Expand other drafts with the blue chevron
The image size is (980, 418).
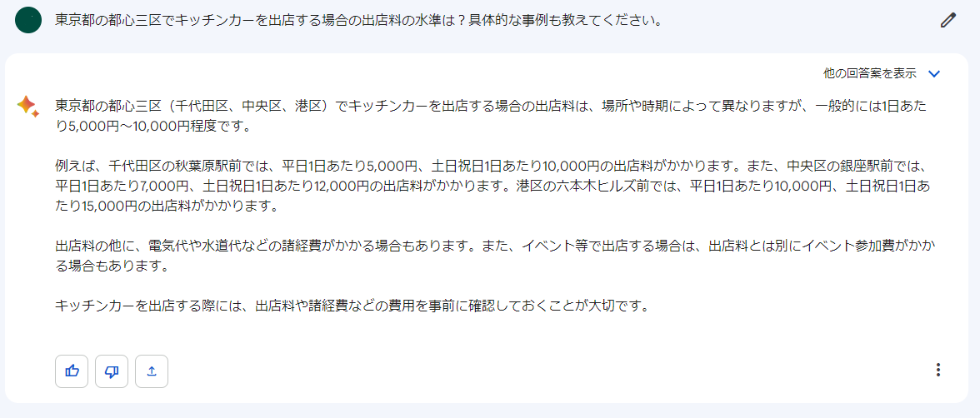click(933, 74)
